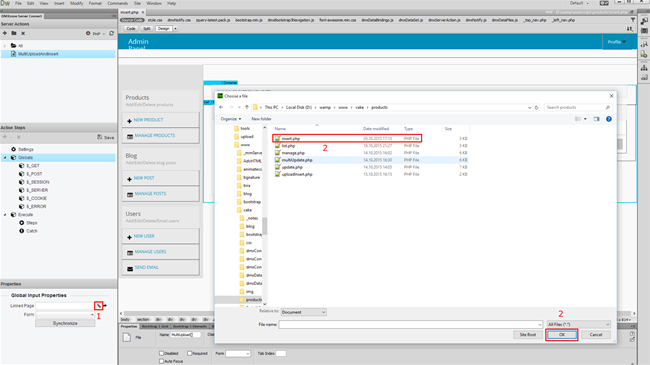Switch to the insert.php document tab
This screenshot has width=650, height=365.
[x=129, y=12]
